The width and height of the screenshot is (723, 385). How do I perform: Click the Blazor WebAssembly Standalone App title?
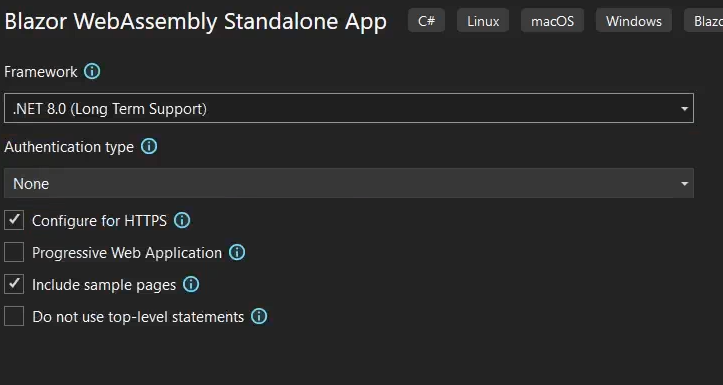(196, 22)
